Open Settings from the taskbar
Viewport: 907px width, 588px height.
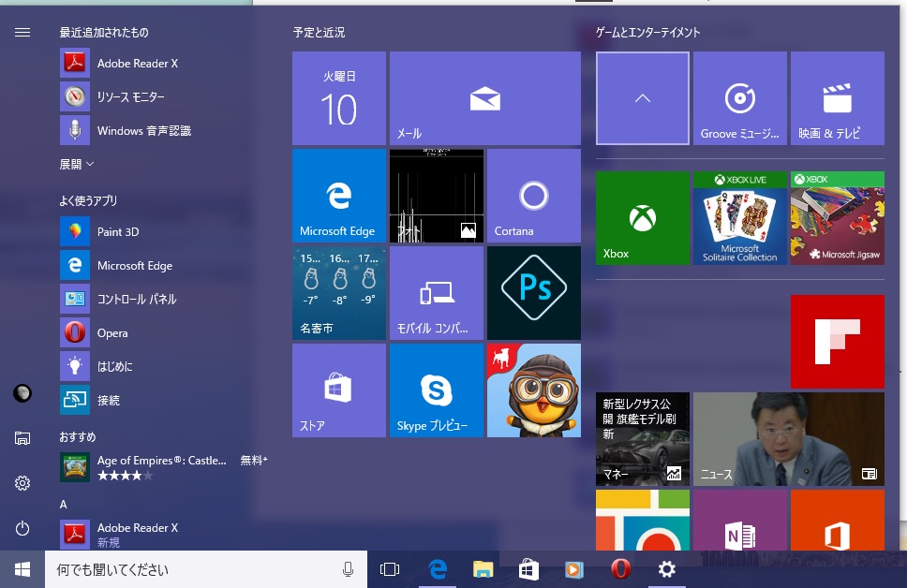tap(666, 569)
